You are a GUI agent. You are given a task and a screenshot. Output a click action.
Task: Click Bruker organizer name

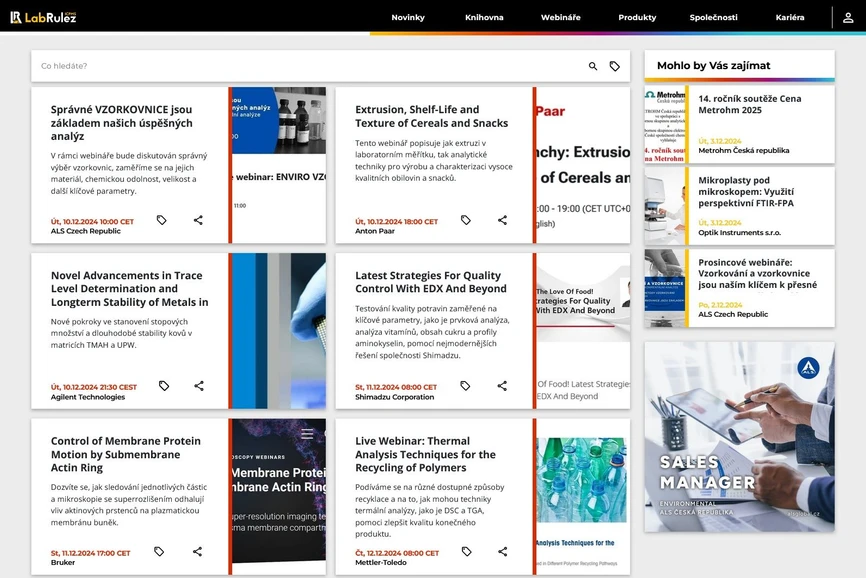click(63, 563)
